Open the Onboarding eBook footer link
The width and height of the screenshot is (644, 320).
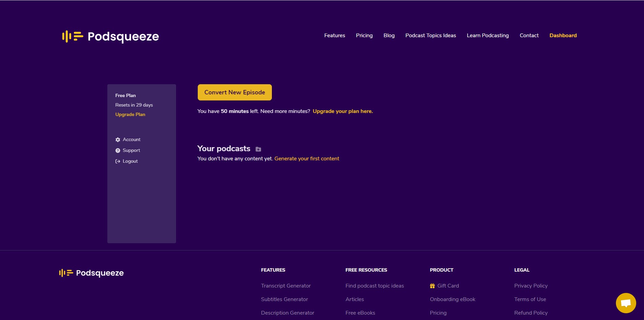452,299
